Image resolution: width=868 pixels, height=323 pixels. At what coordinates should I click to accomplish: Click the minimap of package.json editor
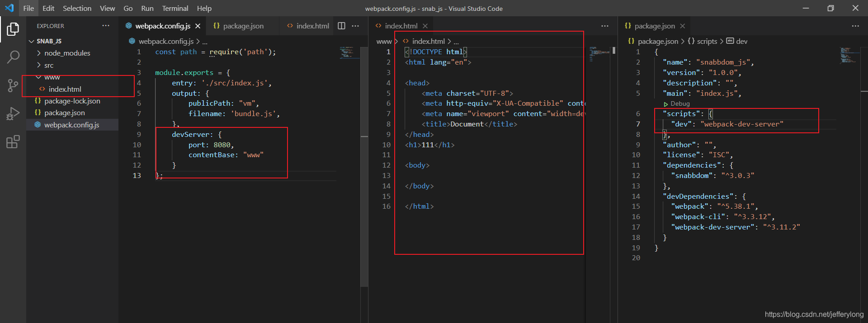tap(849, 55)
